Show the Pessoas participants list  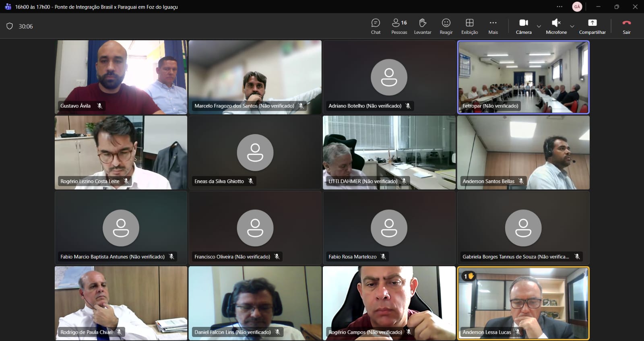point(399,26)
